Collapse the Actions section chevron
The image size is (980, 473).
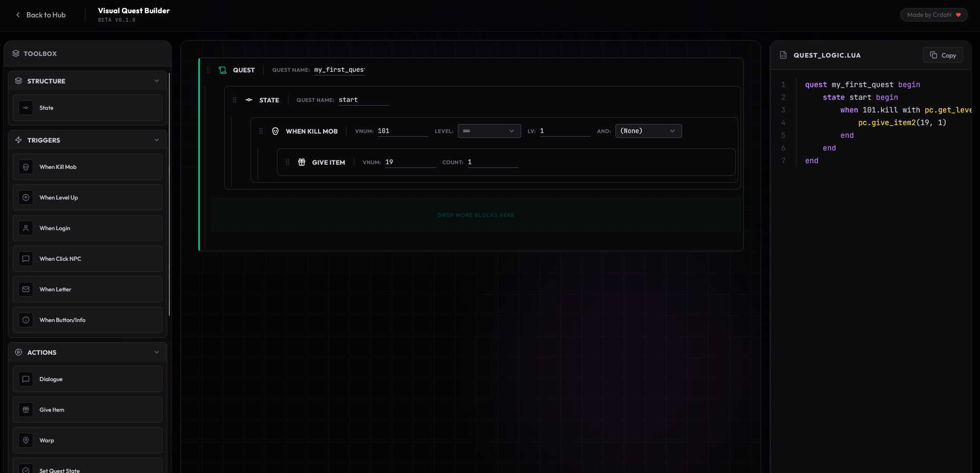coord(157,352)
